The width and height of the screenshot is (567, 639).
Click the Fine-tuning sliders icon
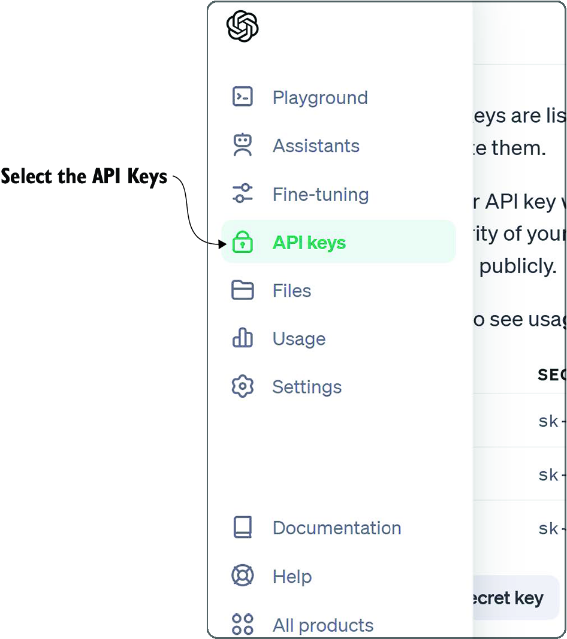tap(243, 193)
